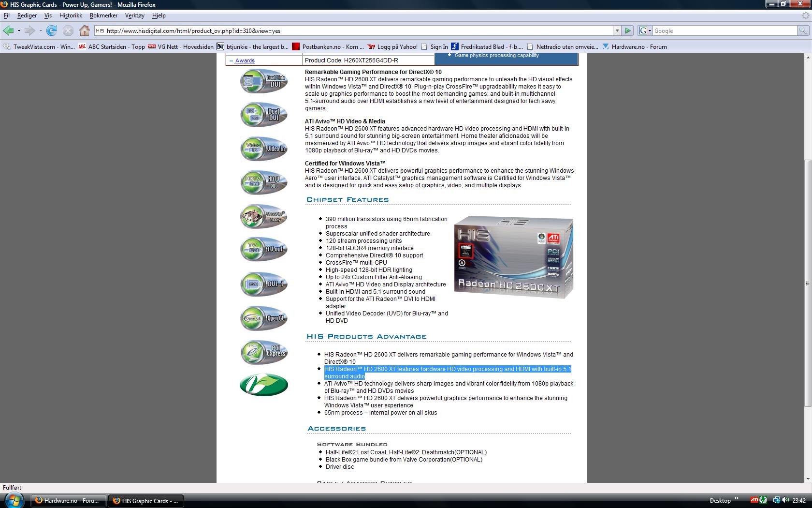The height and width of the screenshot is (508, 812).
Task: Click the HDTV out feature badge
Action: [x=264, y=182]
